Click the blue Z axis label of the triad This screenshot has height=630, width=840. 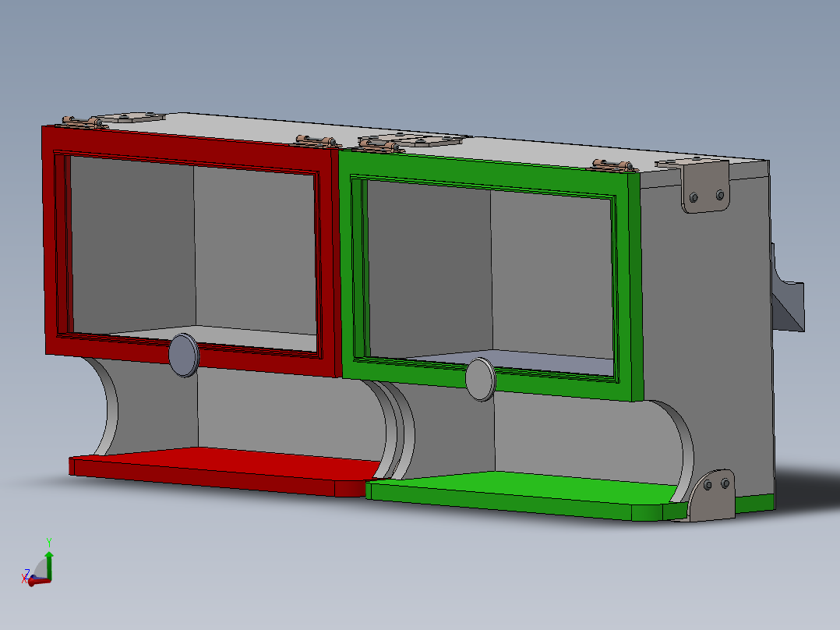[x=26, y=573]
